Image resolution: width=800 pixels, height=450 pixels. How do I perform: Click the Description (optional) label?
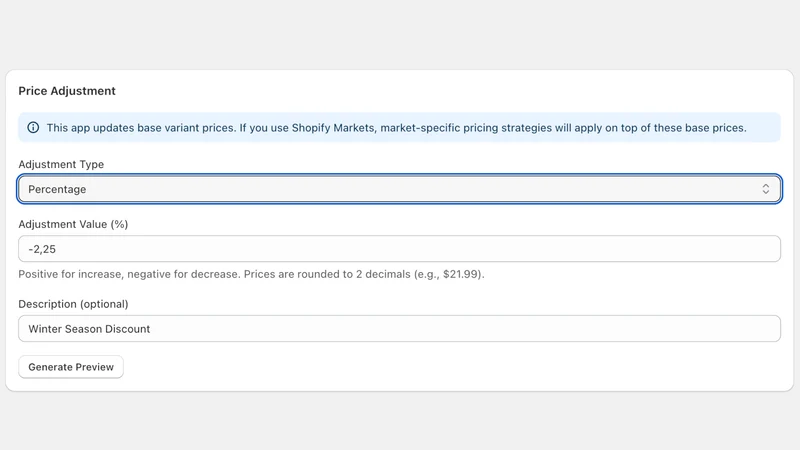click(x=73, y=304)
